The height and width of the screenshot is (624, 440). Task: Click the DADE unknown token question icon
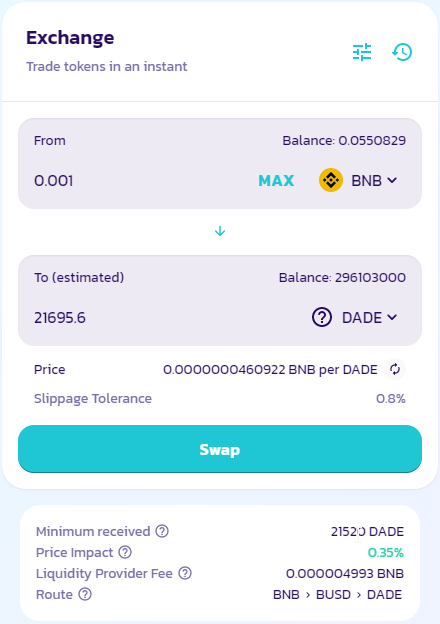click(322, 317)
